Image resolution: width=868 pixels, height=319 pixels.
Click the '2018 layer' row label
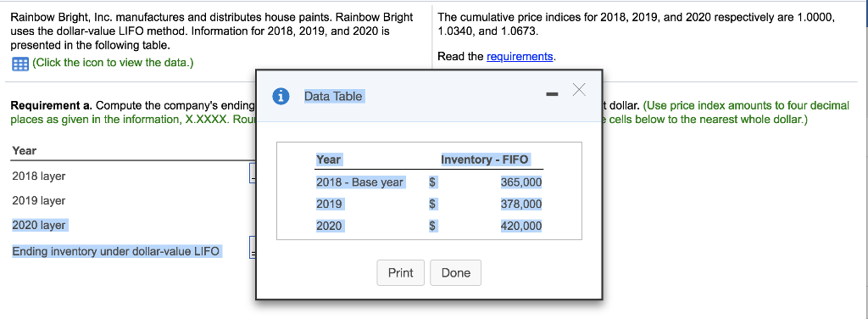tap(39, 176)
